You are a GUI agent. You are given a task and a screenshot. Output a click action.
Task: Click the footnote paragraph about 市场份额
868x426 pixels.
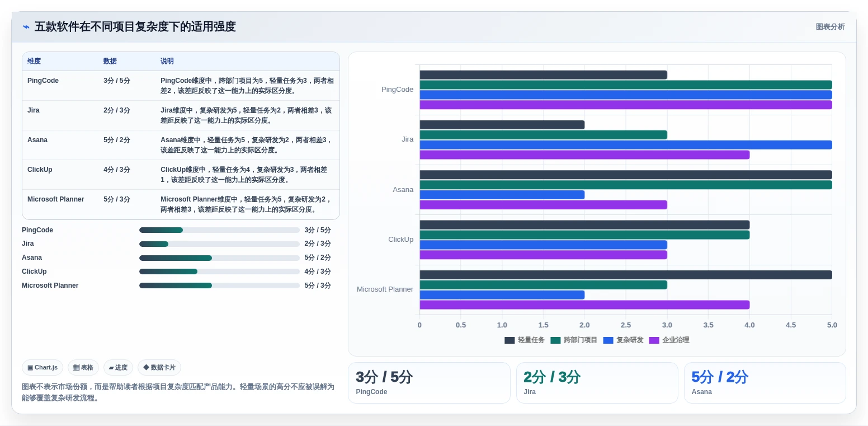178,392
